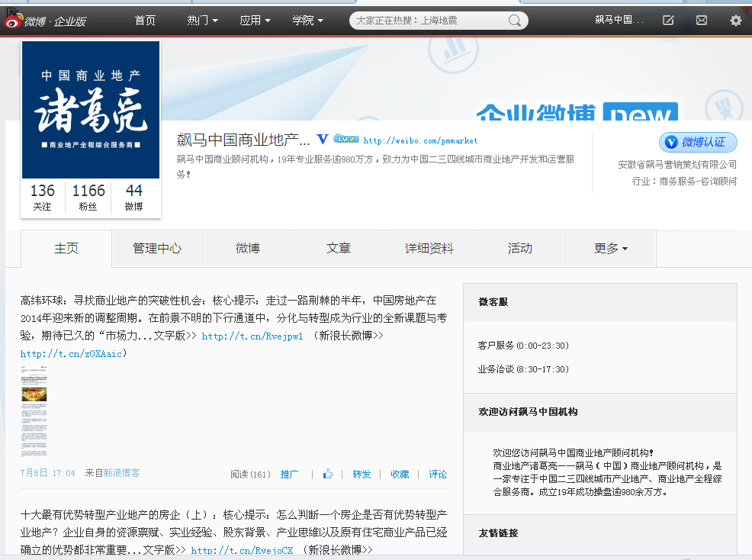Viewport: 752px width, 560px height.
Task: Select the 文章 tab
Action: pos(338,248)
